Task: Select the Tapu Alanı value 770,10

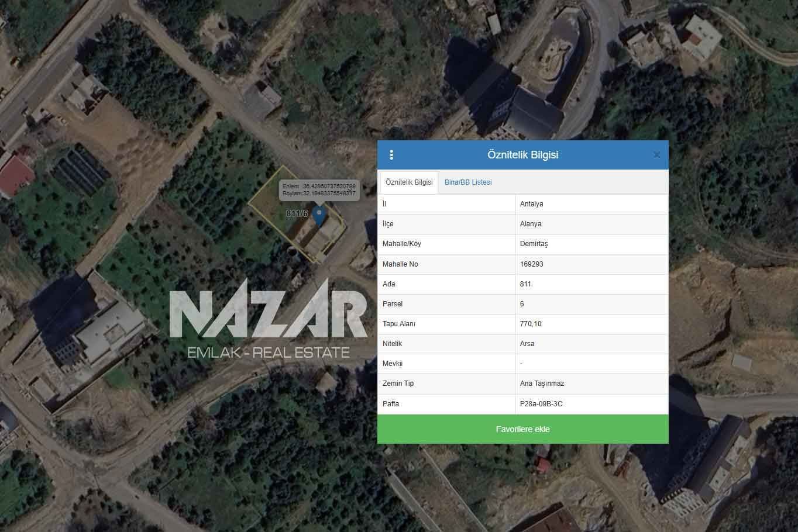Action: (531, 324)
